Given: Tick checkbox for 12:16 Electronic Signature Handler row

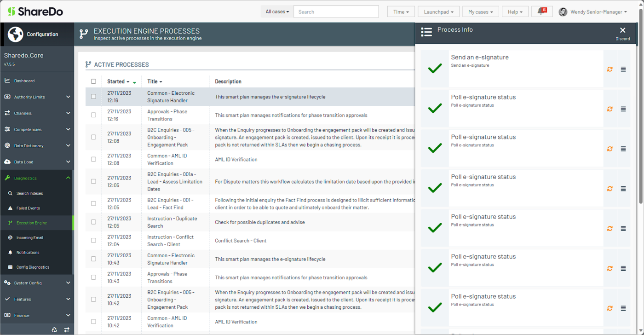Looking at the screenshot, I should click(x=94, y=97).
